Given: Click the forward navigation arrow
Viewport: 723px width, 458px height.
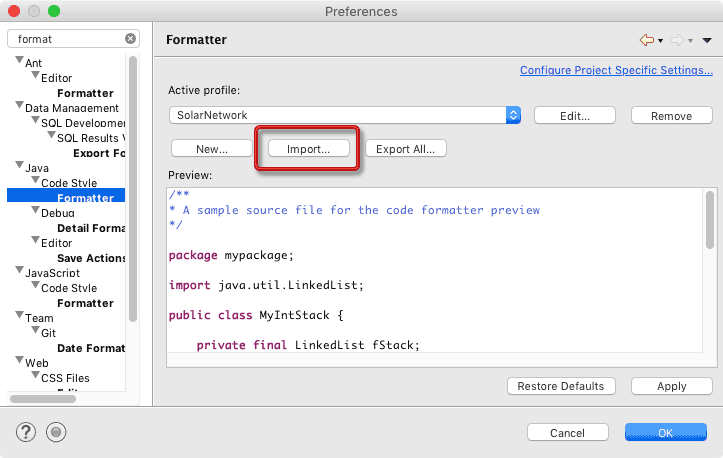Looking at the screenshot, I should [x=676, y=40].
